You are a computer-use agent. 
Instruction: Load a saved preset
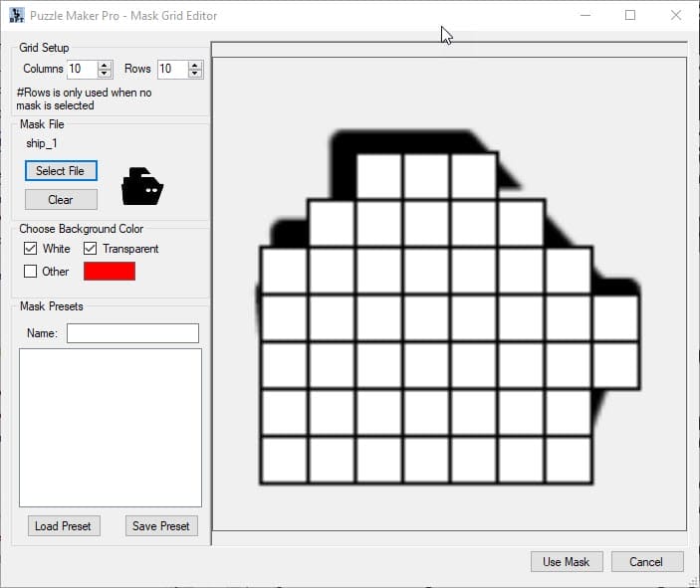tap(62, 526)
